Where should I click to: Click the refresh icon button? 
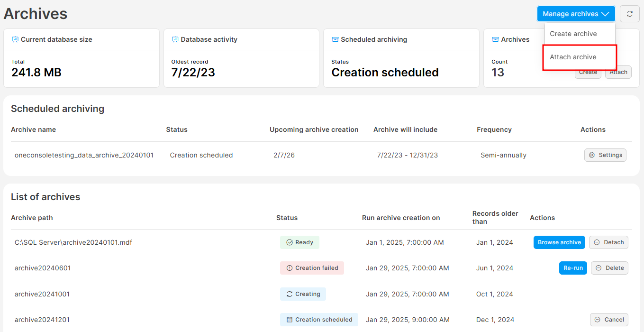click(x=629, y=14)
